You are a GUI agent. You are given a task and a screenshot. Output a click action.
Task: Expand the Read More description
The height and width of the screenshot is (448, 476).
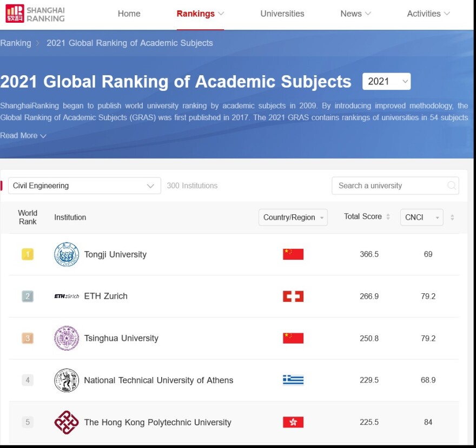pyautogui.click(x=23, y=136)
